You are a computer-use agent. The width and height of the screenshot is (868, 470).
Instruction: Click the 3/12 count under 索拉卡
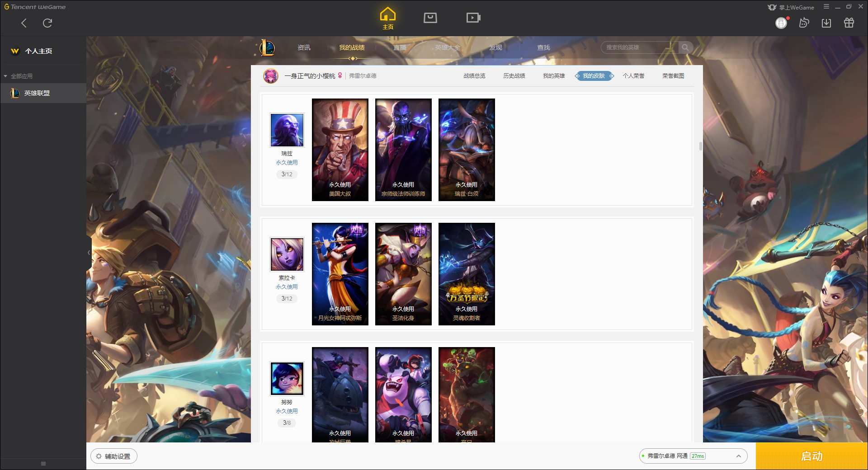point(287,299)
